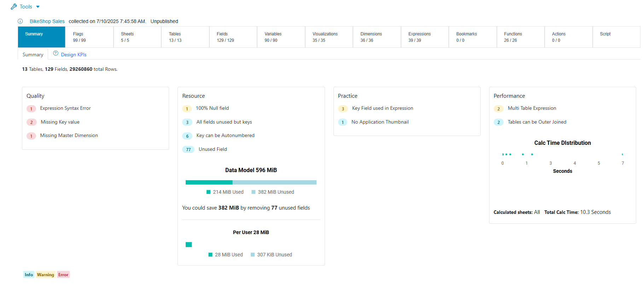Click the Missing Key value count badge
This screenshot has height=284, width=644.
pyautogui.click(x=31, y=122)
